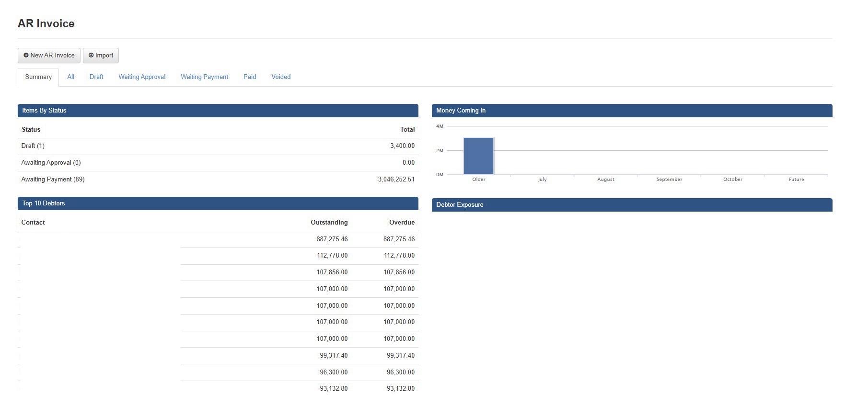The width and height of the screenshot is (868, 417).
Task: Click the Awaiting Approval (0) status row
Action: (51, 163)
